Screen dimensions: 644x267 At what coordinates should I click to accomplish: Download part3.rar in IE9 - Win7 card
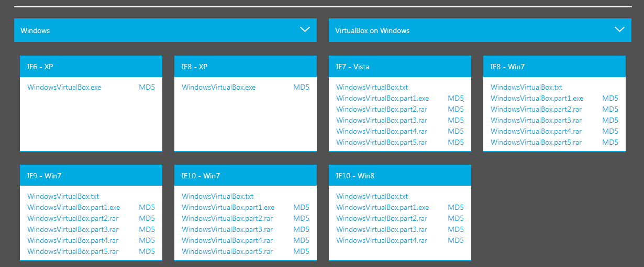73,229
